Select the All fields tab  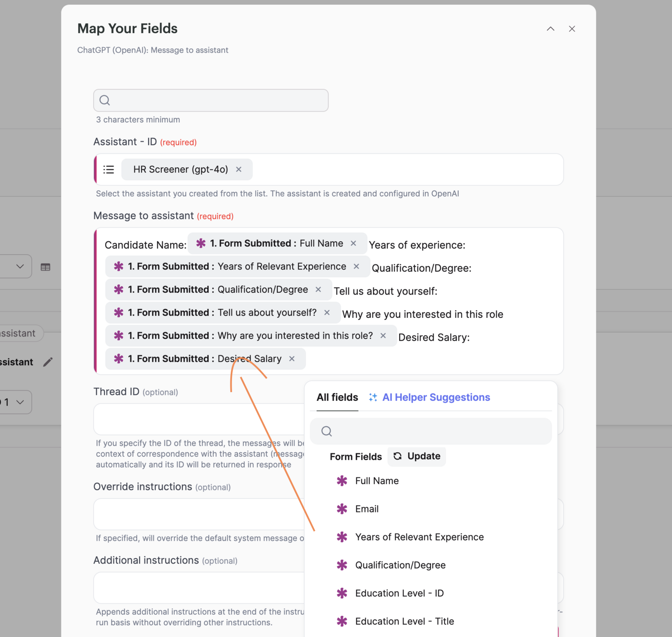coord(337,397)
